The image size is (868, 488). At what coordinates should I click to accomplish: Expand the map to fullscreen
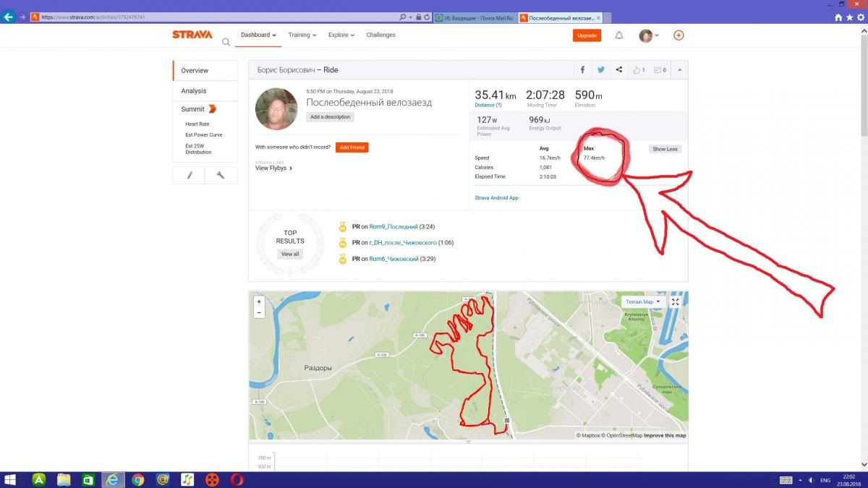point(675,302)
